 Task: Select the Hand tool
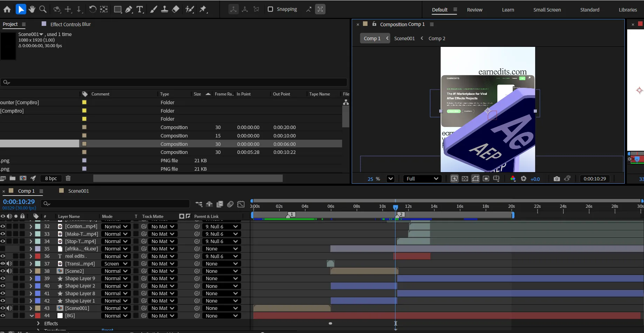pos(32,9)
